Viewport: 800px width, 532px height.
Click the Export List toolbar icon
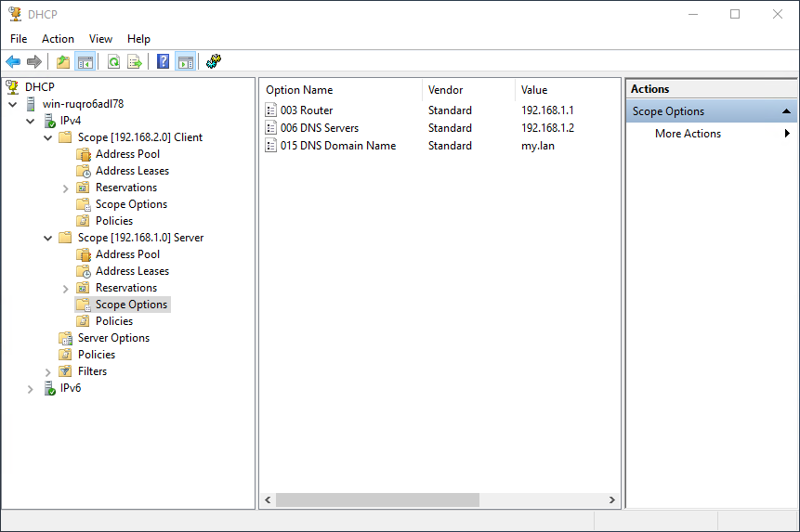point(135,62)
